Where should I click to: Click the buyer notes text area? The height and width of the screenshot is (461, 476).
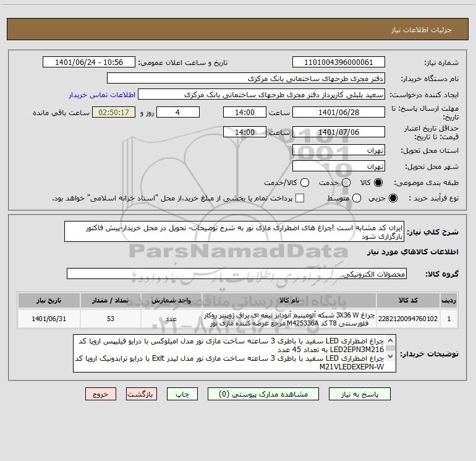tap(234, 353)
